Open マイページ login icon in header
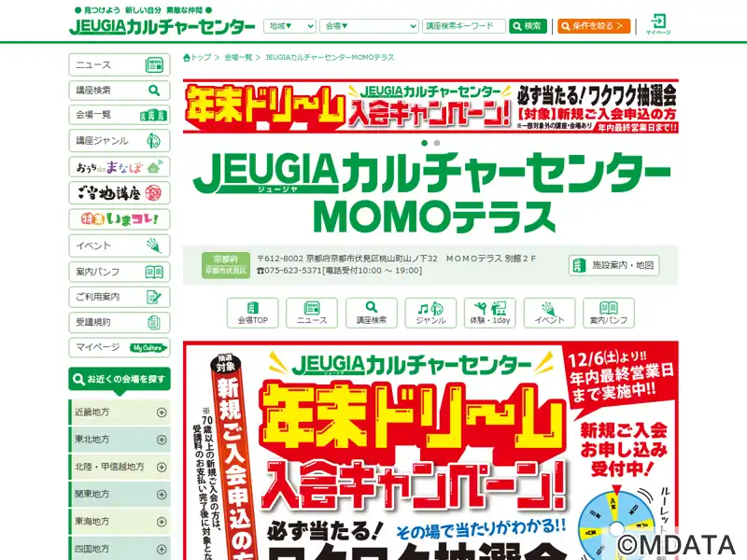The height and width of the screenshot is (560, 747). tap(658, 24)
